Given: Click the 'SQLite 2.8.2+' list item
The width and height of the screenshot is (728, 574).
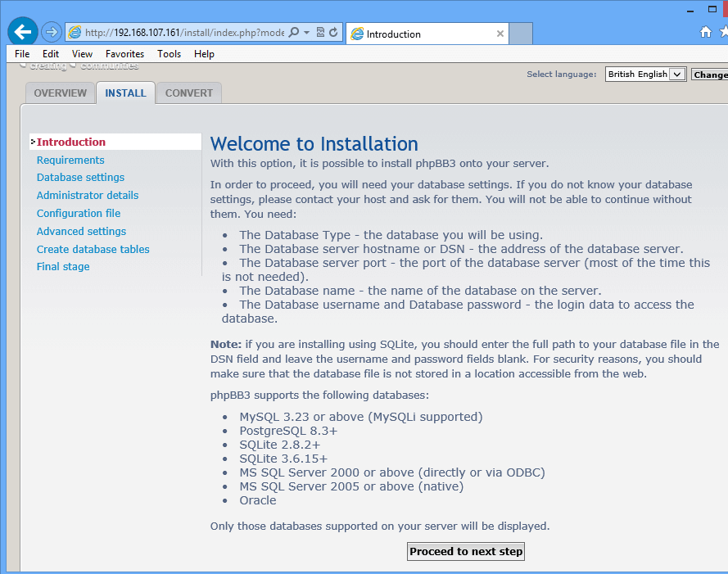Looking at the screenshot, I should pyautogui.click(x=279, y=445).
